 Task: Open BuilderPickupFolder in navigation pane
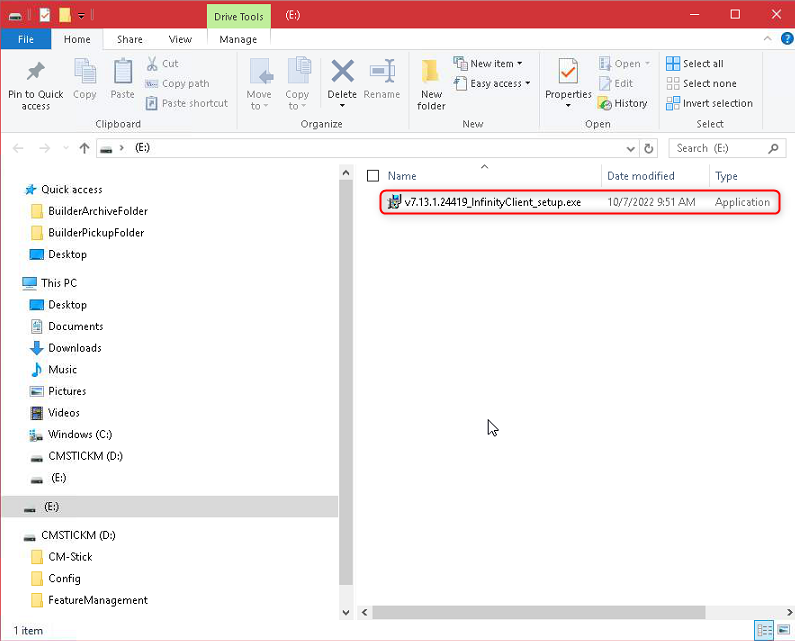pyautogui.click(x=96, y=233)
